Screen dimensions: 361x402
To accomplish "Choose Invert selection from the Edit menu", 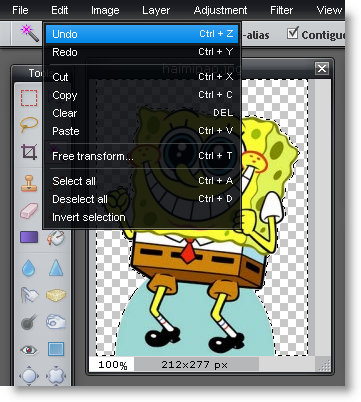I will (x=142, y=217).
